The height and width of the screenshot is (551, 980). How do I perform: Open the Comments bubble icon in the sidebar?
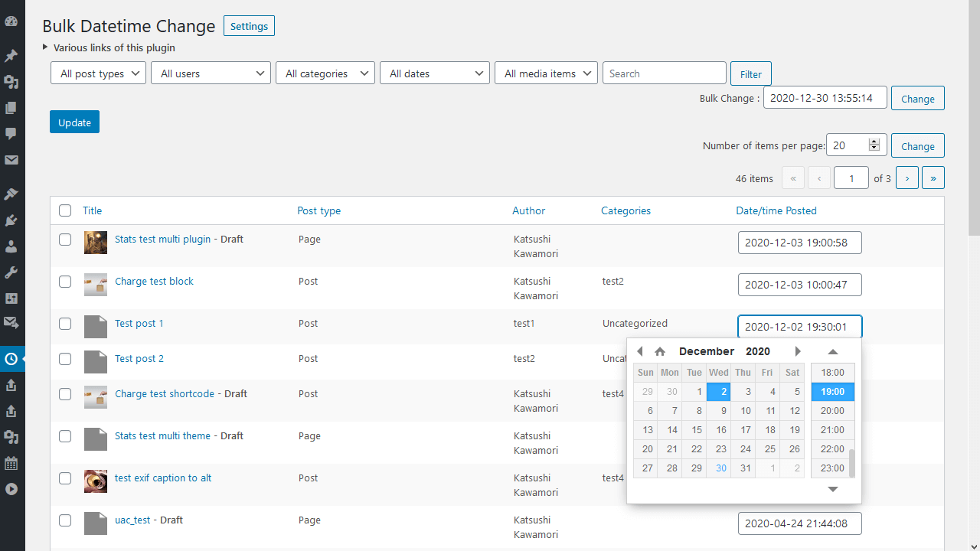click(11, 133)
